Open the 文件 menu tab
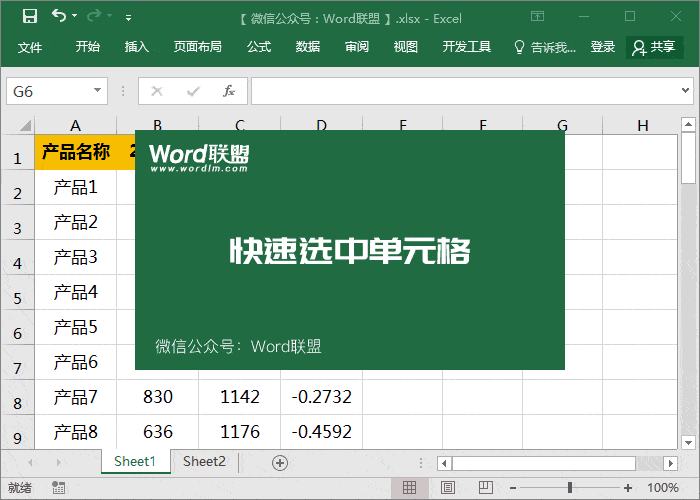The height and width of the screenshot is (500, 700). (x=30, y=47)
